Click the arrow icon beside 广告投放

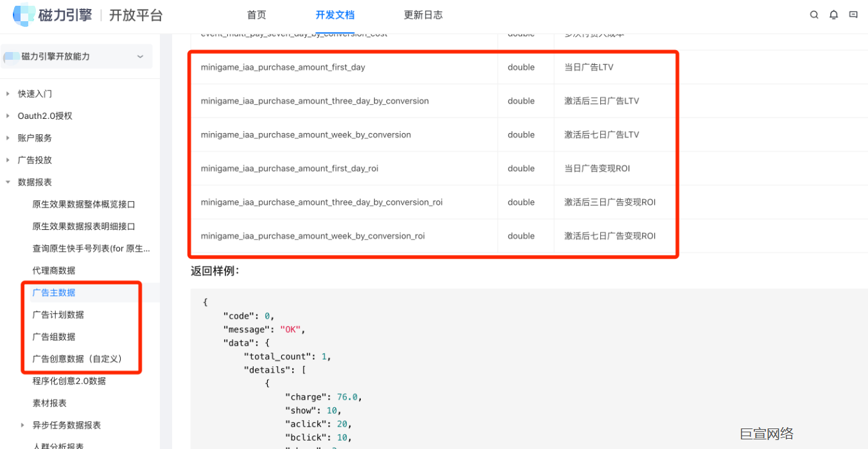[9, 159]
